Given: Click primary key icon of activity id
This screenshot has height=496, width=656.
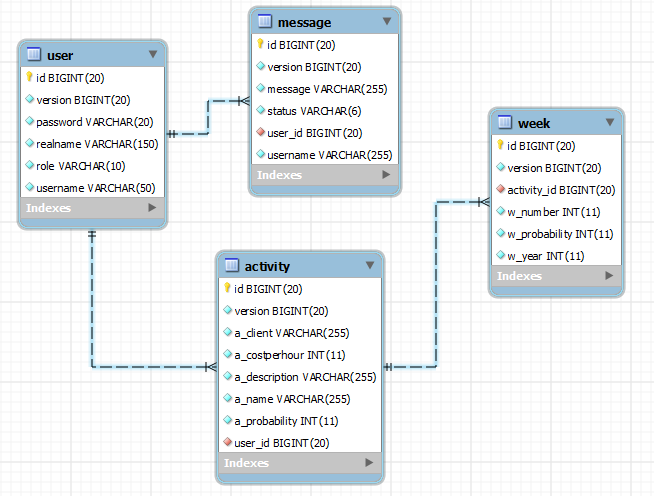Looking at the screenshot, I should (x=227, y=288).
